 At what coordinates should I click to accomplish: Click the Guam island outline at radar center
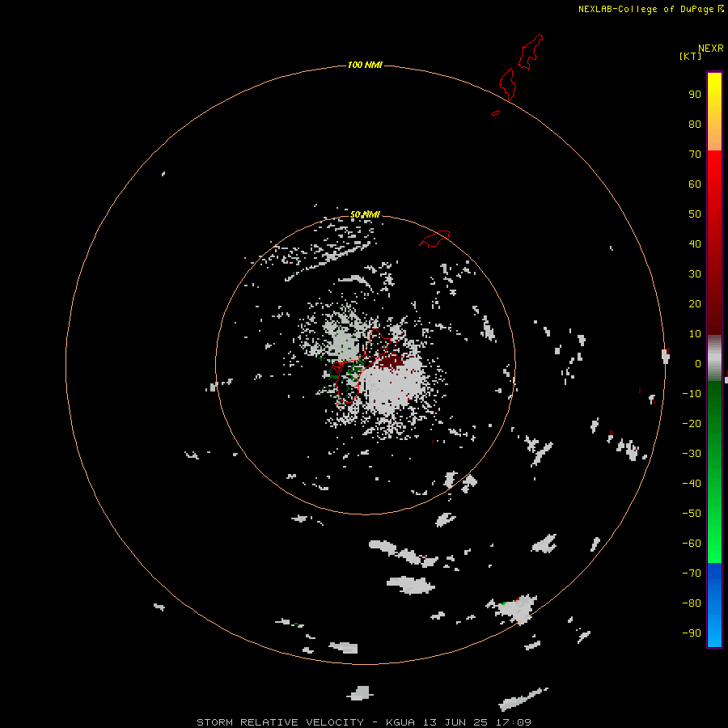coord(360,366)
